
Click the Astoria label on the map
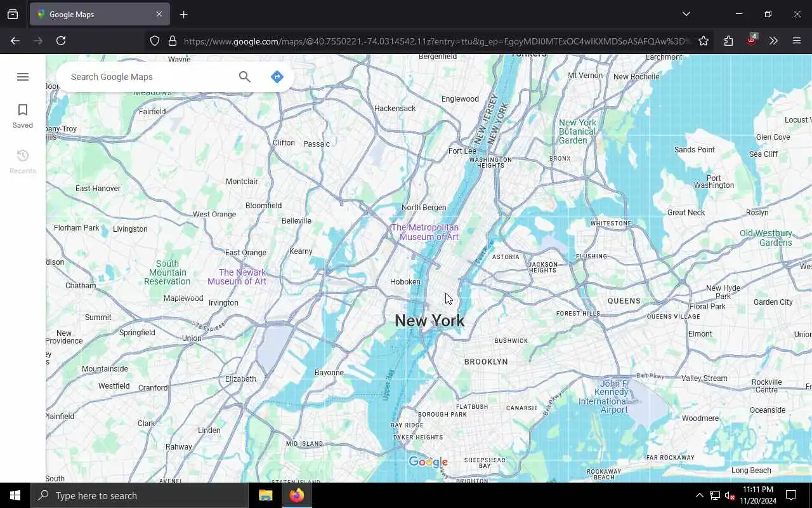[506, 257]
